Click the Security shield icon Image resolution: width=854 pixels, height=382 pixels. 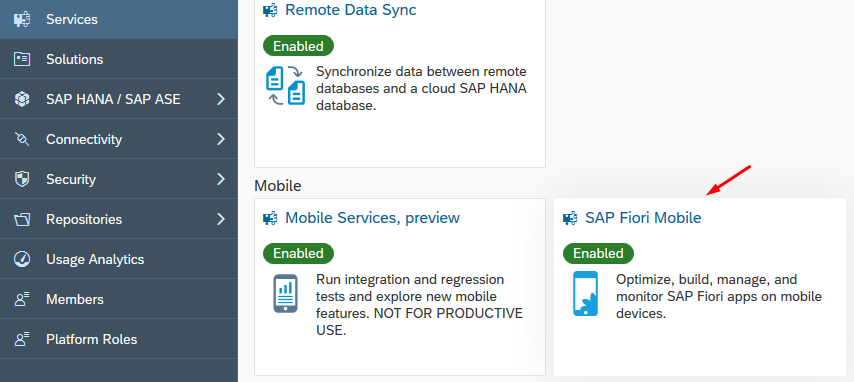pyautogui.click(x=22, y=179)
